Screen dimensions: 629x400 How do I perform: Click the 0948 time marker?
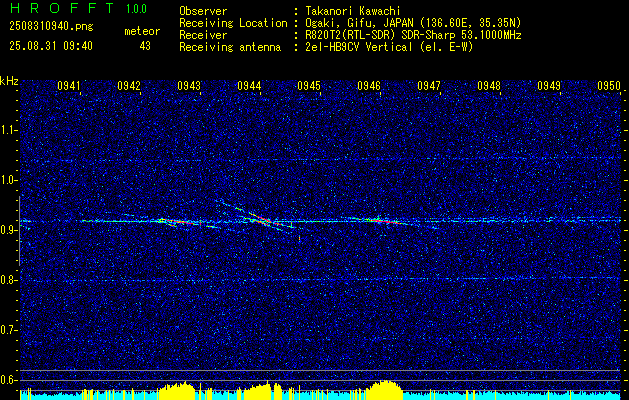click(489, 86)
